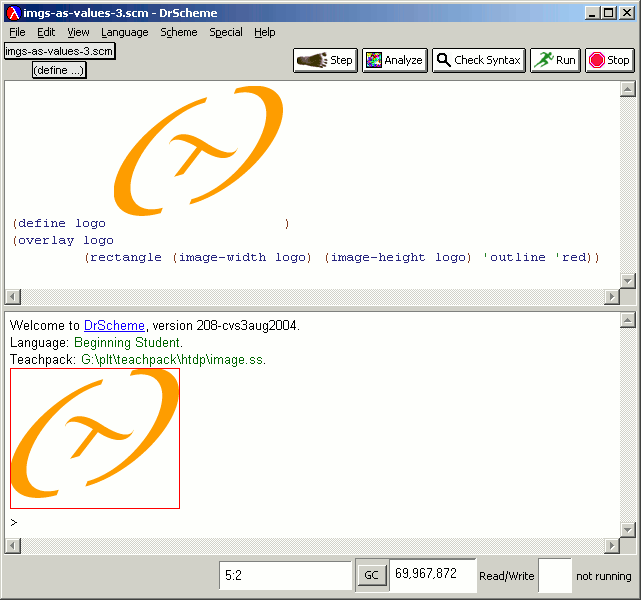Click the logo image in definitions pane
This screenshot has height=600, width=641.
click(198, 150)
